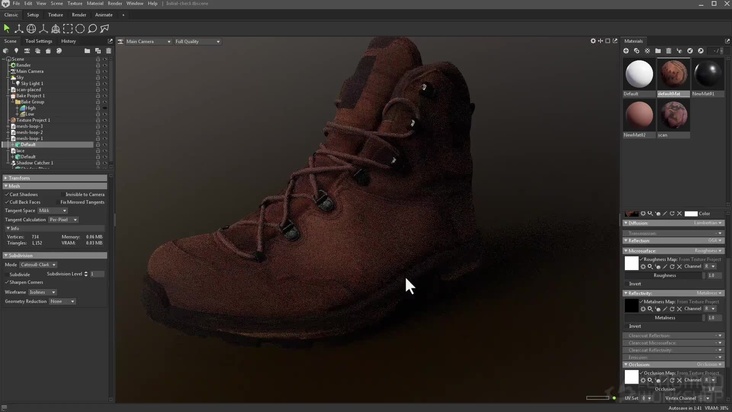The width and height of the screenshot is (732, 412).
Task: Select Shadow Catcher 1 in scene tree
Action: point(34,162)
